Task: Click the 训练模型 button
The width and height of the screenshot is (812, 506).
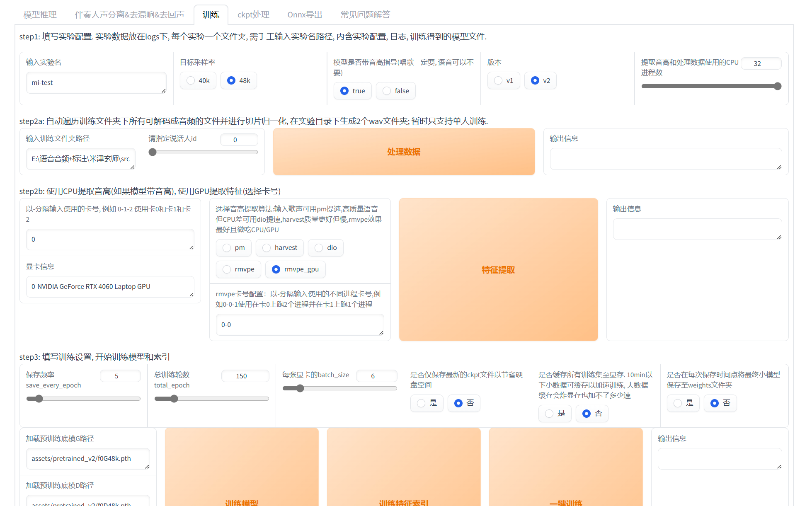Action: click(x=242, y=467)
